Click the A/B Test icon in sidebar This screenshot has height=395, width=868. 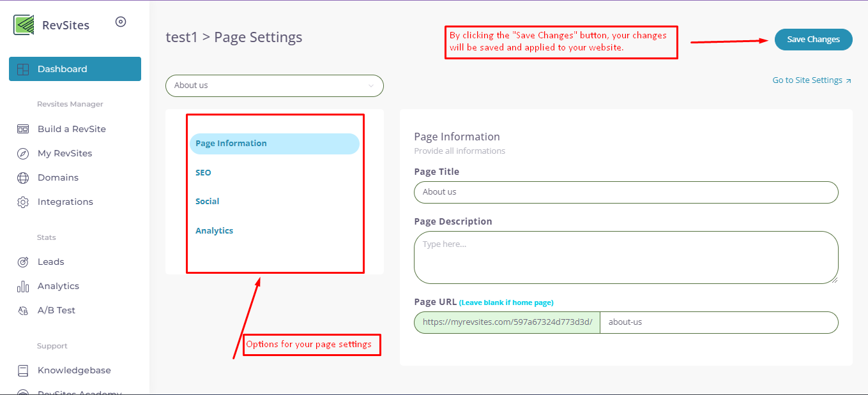23,311
